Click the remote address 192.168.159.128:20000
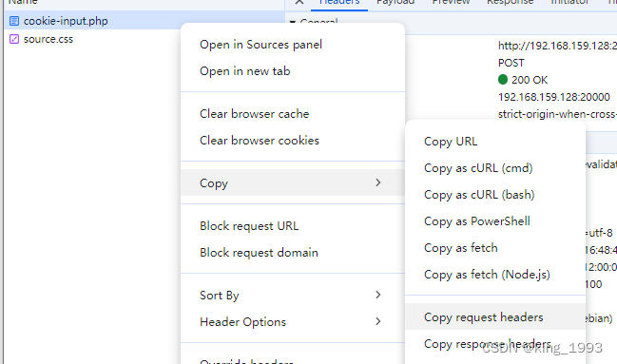The height and width of the screenshot is (364, 617). [554, 97]
